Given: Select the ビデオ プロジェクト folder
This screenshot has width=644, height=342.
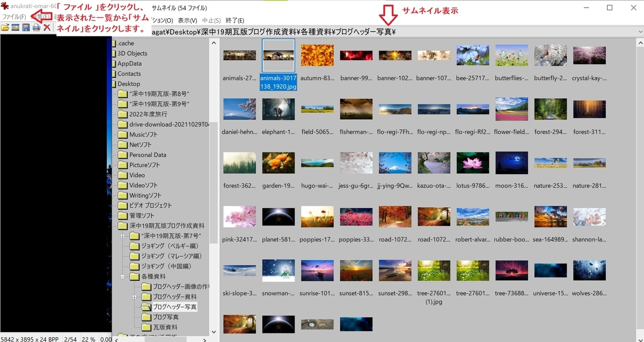Looking at the screenshot, I should 151,205.
